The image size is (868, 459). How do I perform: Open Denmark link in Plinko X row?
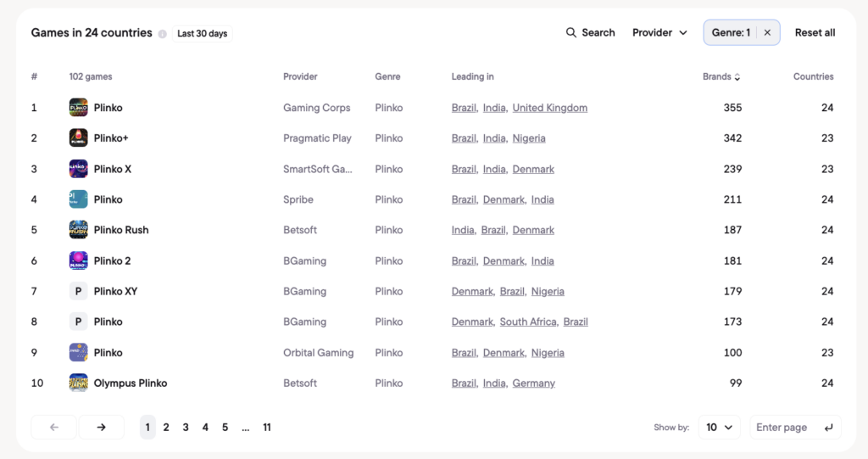(x=533, y=169)
